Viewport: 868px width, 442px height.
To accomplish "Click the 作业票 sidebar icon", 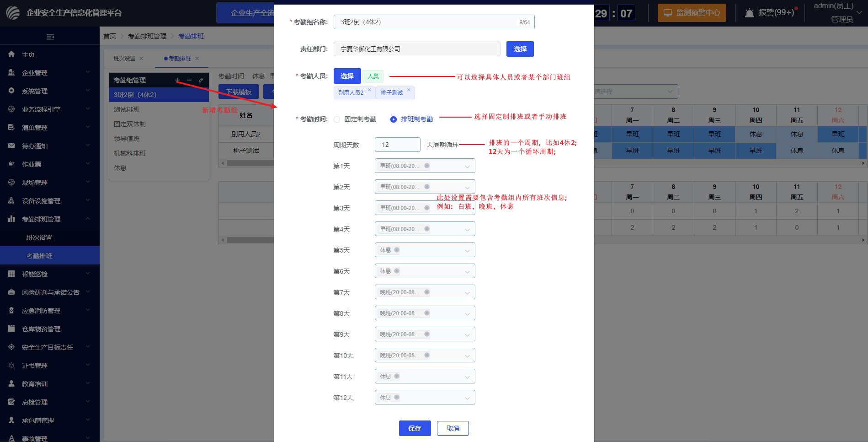I will pos(11,164).
